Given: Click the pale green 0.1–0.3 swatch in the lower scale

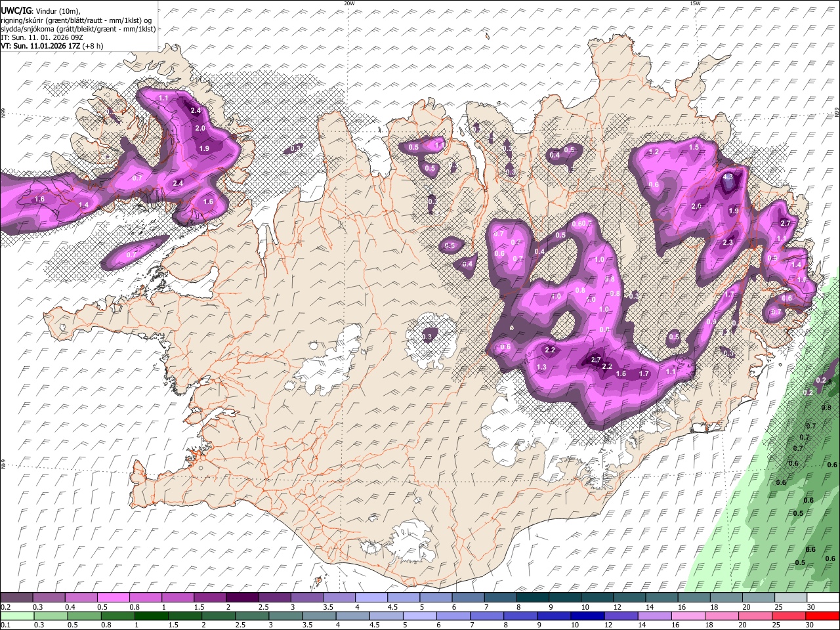Looking at the screenshot, I should coord(16,616).
